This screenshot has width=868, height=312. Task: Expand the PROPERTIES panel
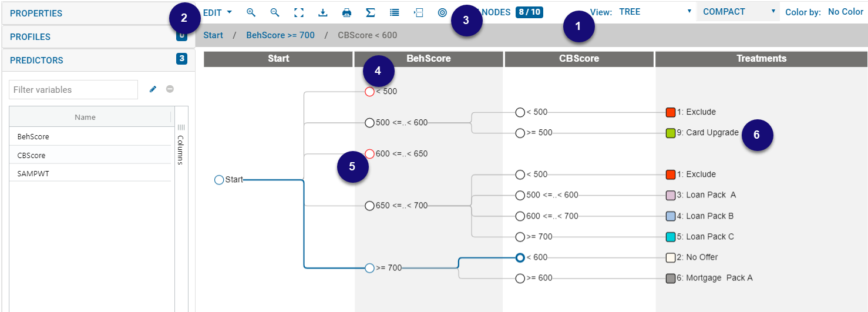click(97, 13)
